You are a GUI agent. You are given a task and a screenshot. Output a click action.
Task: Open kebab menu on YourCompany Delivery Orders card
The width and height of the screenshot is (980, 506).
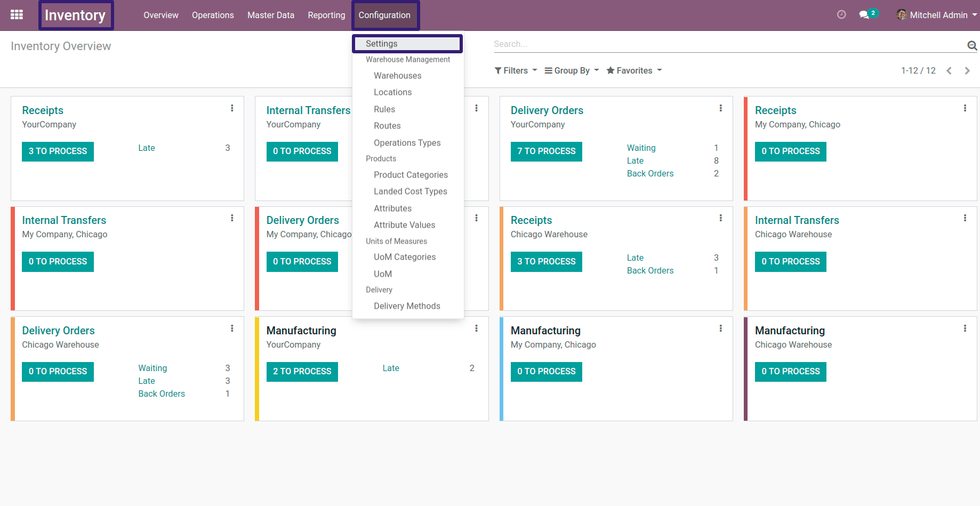point(721,108)
